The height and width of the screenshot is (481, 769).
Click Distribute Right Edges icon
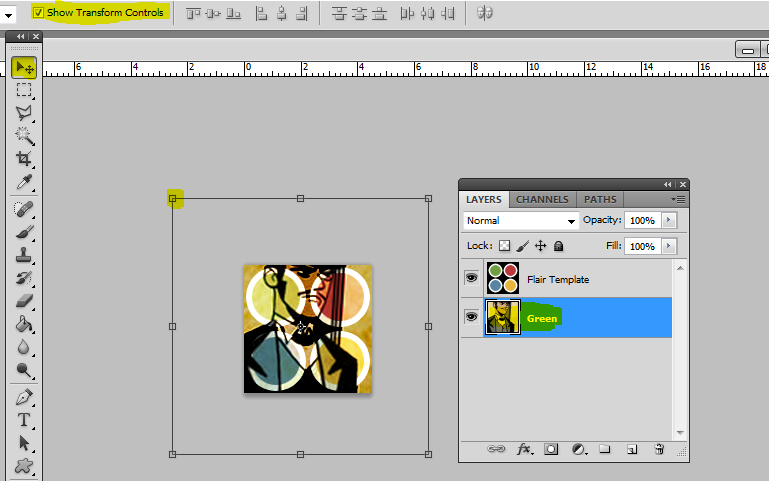click(x=447, y=14)
